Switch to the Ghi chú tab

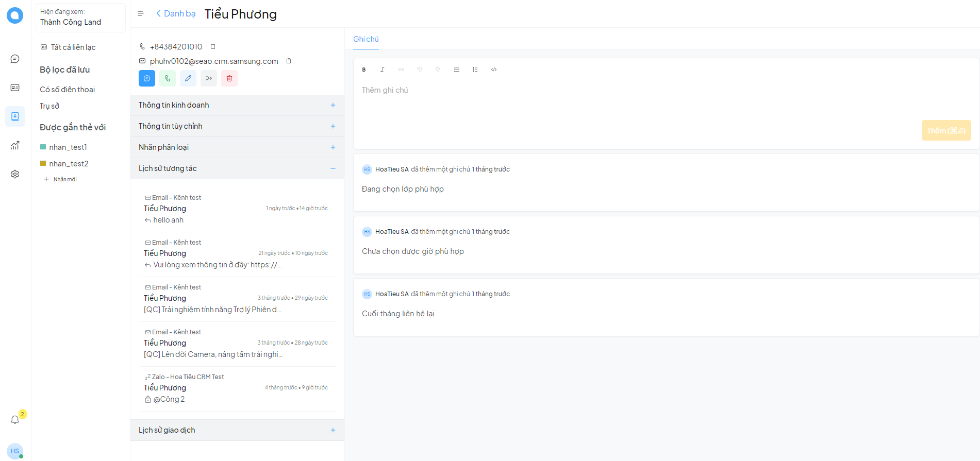click(x=366, y=39)
